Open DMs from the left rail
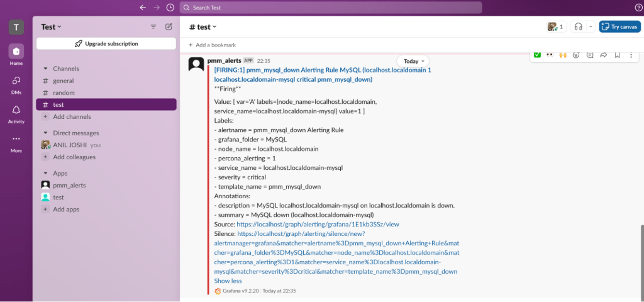This screenshot has height=302, width=644. (x=16, y=83)
